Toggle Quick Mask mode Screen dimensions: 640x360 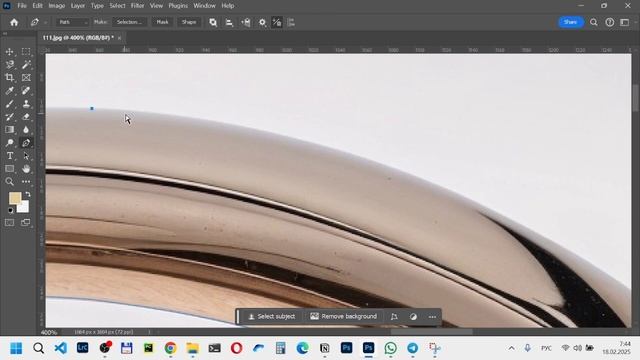(x=9, y=222)
